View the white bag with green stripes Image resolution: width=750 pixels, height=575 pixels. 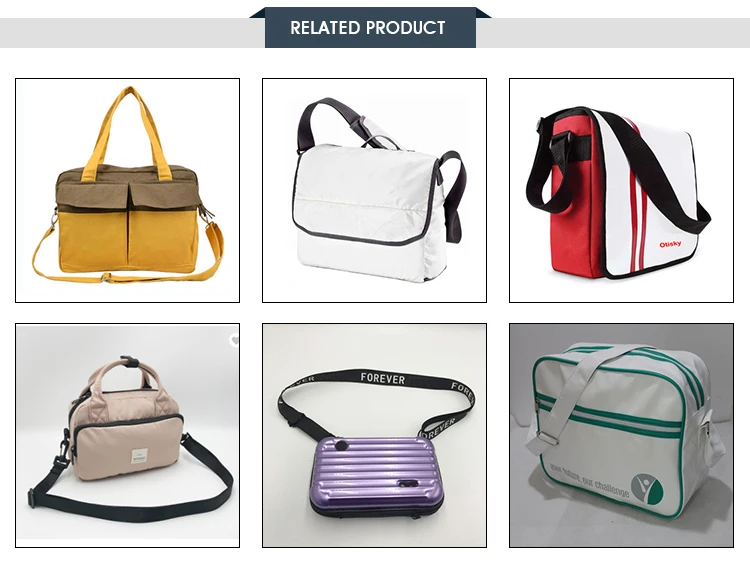[621, 435]
